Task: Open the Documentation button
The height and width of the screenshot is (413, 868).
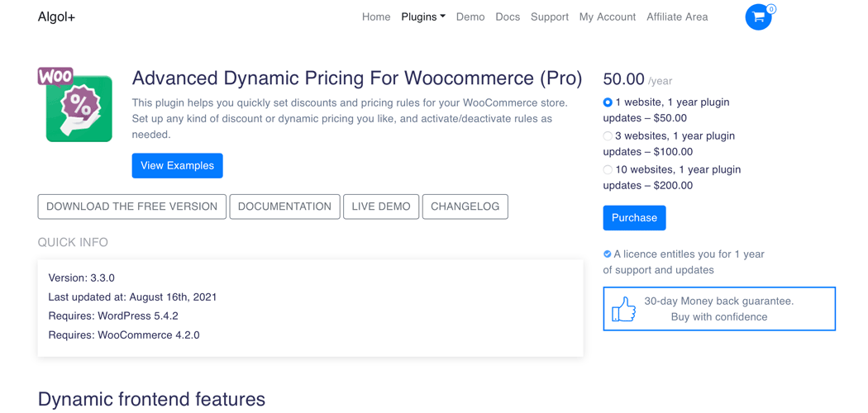Action: tap(284, 206)
